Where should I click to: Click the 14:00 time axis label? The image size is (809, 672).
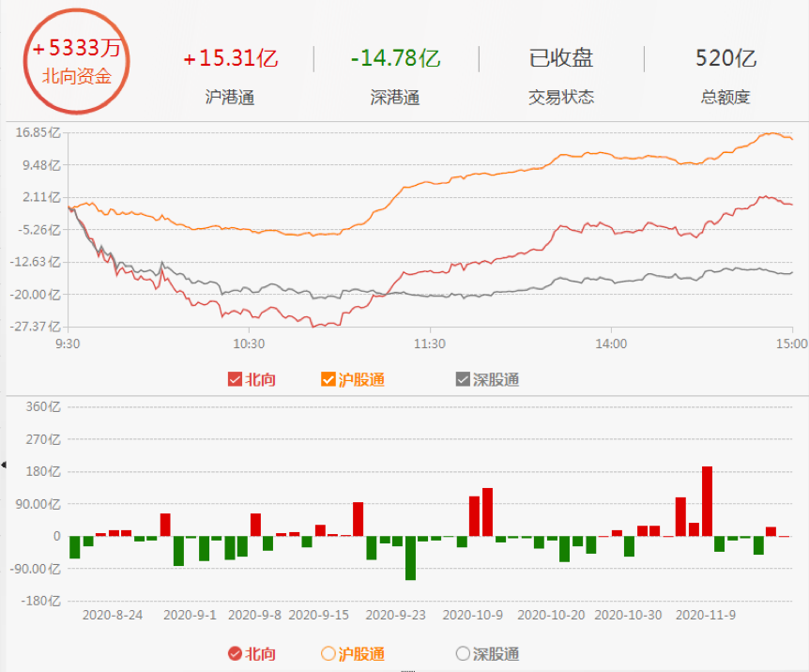pos(611,344)
